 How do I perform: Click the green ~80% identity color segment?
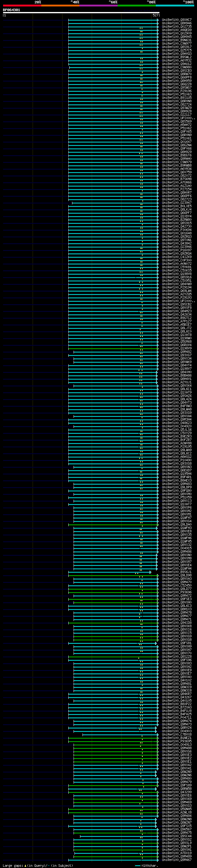click(137, 6)
